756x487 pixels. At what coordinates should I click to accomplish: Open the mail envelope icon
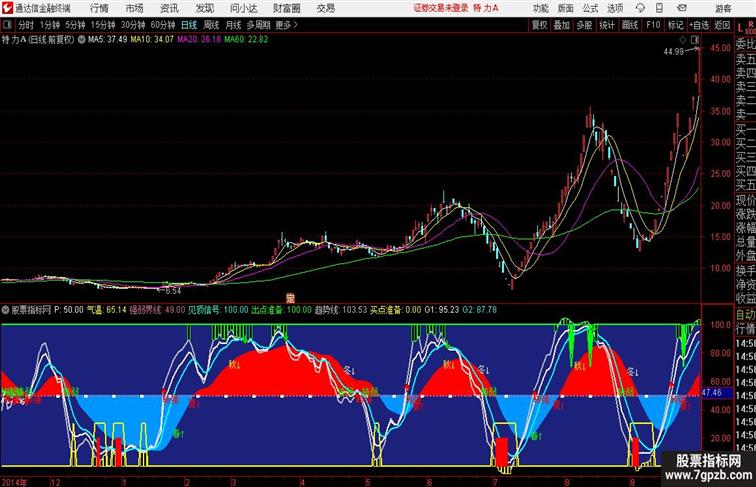pos(682,8)
